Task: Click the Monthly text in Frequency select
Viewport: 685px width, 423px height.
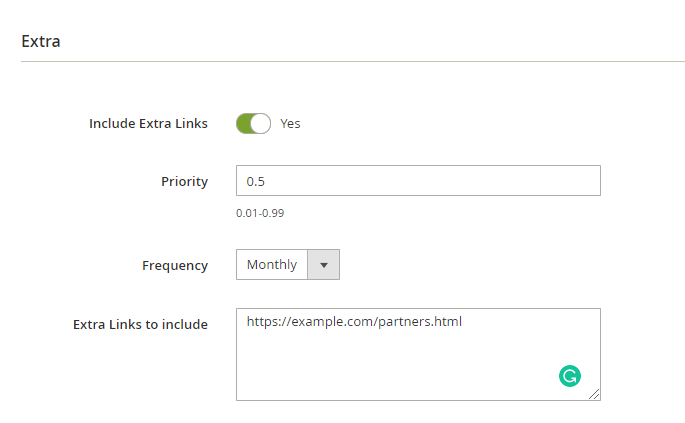Action: (272, 264)
